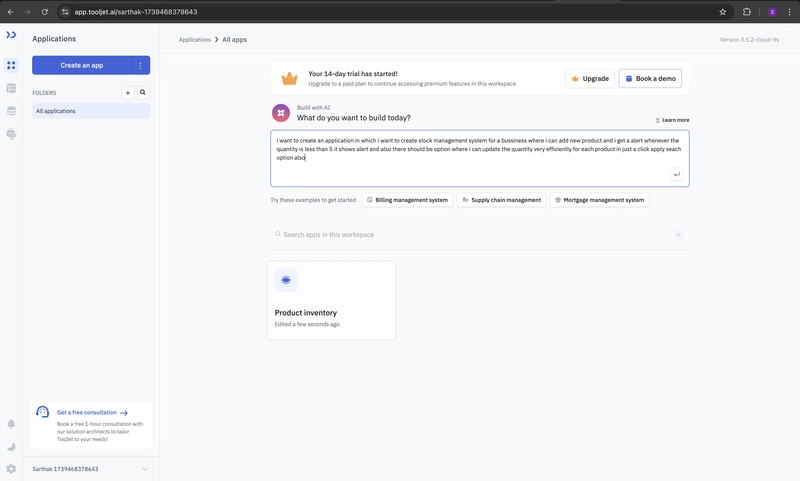The image size is (800, 481).
Task: Click the FOLDERS heading
Action: 44,93
